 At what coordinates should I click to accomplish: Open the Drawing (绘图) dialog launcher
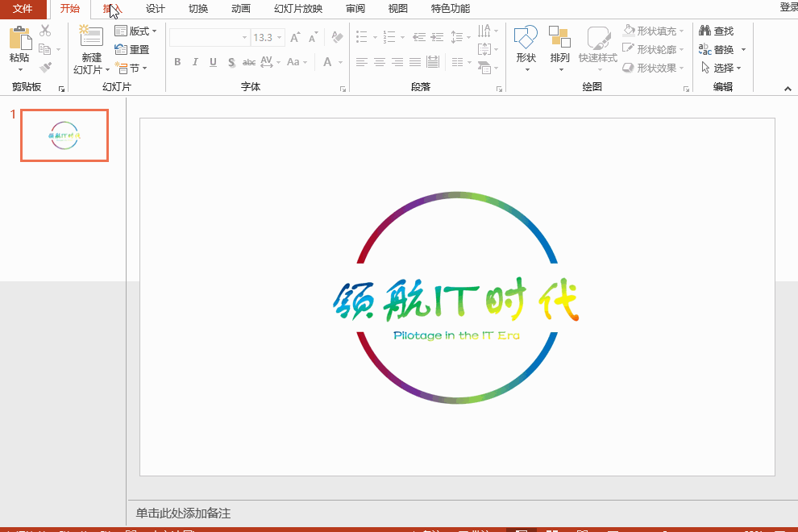(x=686, y=89)
